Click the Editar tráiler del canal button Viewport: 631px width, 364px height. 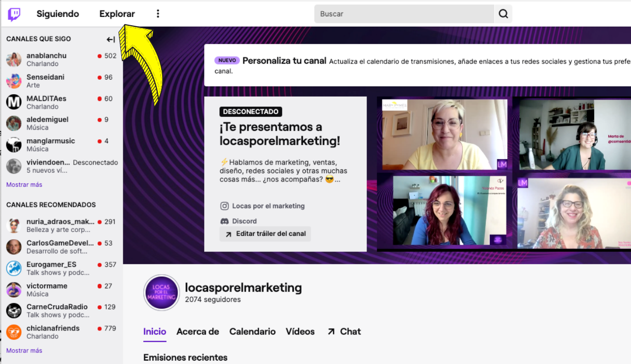coord(265,233)
